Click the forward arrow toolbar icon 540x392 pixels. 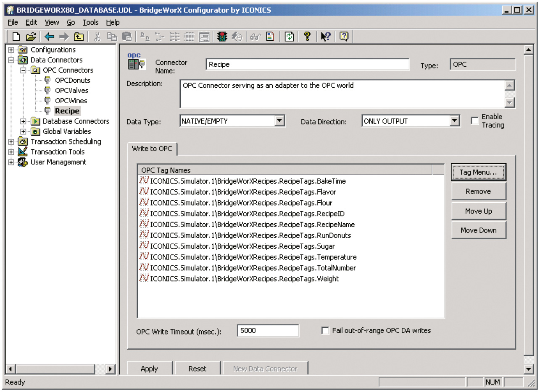(64, 37)
